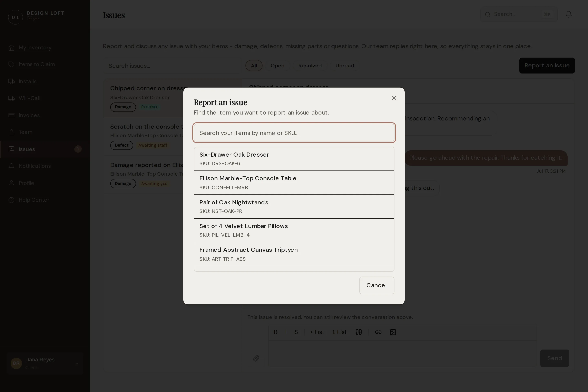Click the DR user avatar
Image resolution: width=588 pixels, height=392 pixels.
(16, 363)
